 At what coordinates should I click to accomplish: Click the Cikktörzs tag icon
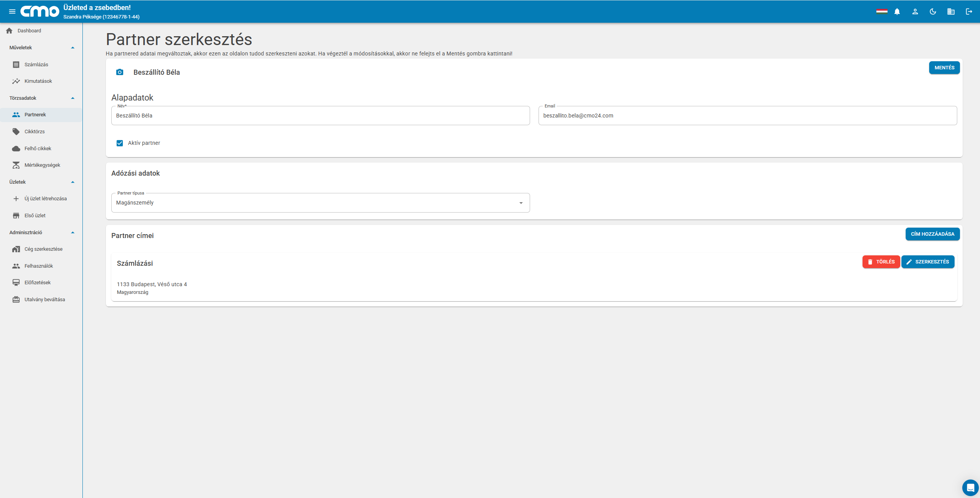pos(16,132)
